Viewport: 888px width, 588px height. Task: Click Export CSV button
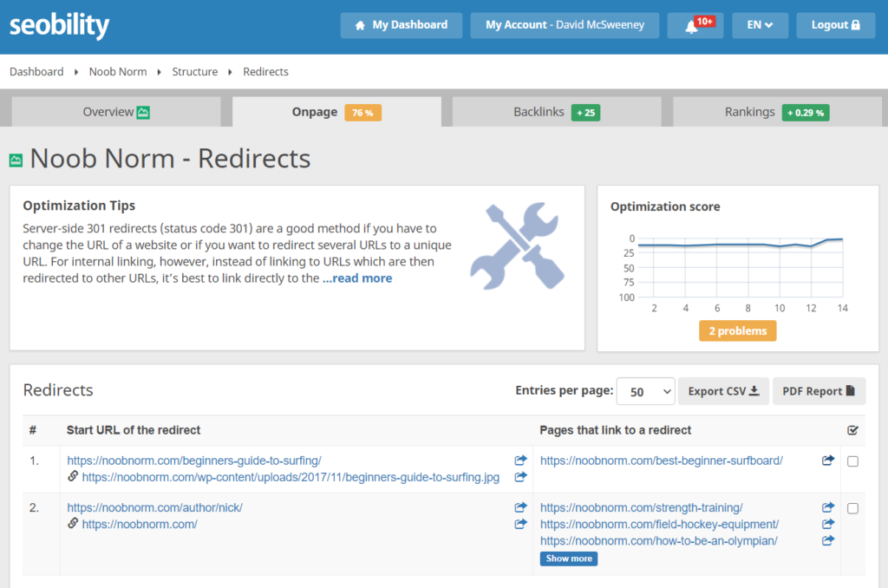tap(723, 391)
